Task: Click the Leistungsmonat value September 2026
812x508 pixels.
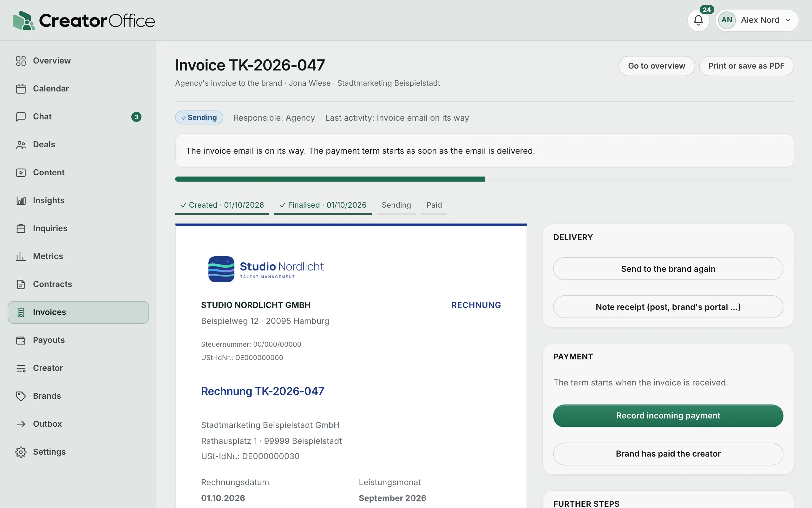Action: [392, 498]
